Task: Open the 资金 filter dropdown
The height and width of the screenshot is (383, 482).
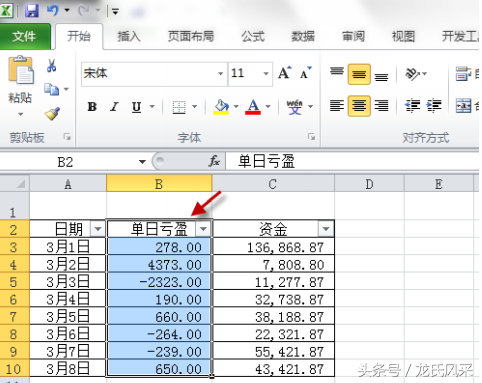Action: [x=326, y=229]
